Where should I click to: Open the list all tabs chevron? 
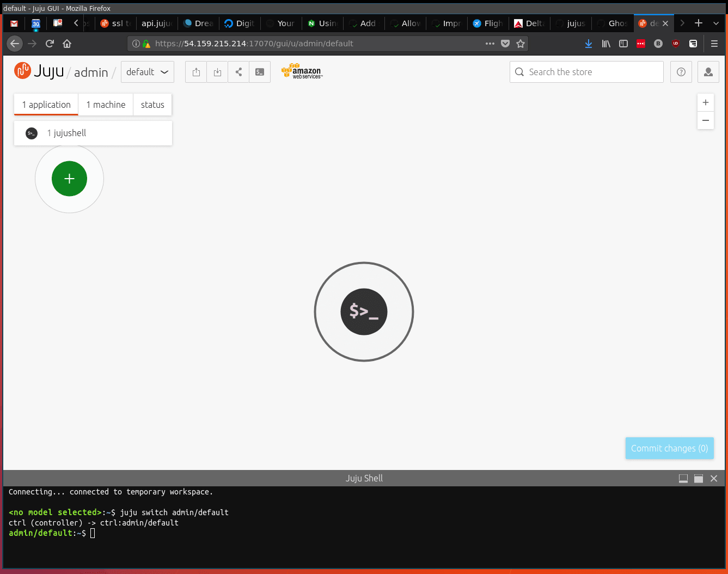pos(716,23)
